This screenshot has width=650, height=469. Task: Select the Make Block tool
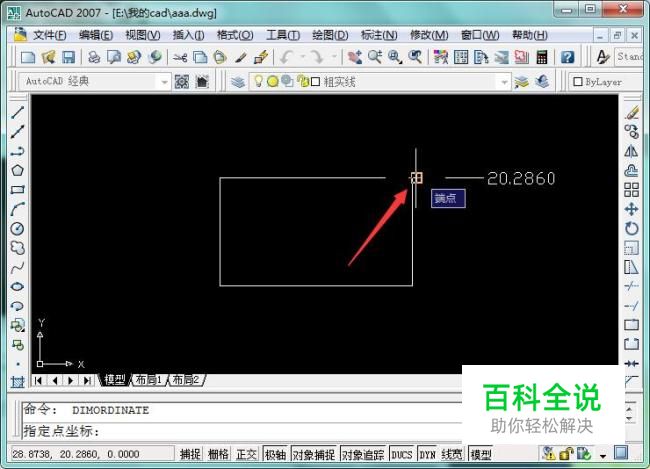click(x=17, y=345)
